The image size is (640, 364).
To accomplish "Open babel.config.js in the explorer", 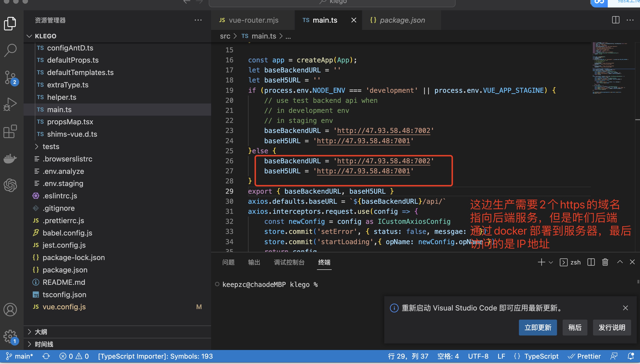I will (117, 233).
